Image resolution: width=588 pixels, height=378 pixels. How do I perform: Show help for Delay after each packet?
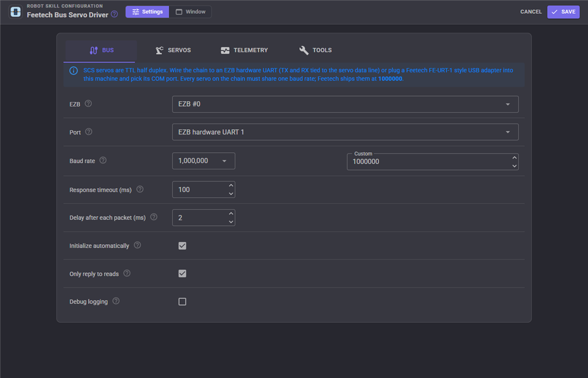click(x=154, y=217)
